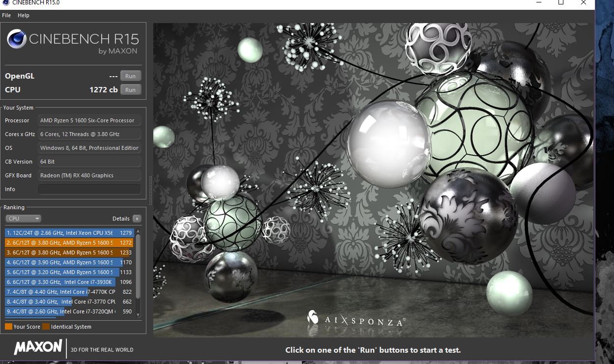Select the Ryzen 5 1600 1233 score row
The width and height of the screenshot is (614, 364).
69,252
